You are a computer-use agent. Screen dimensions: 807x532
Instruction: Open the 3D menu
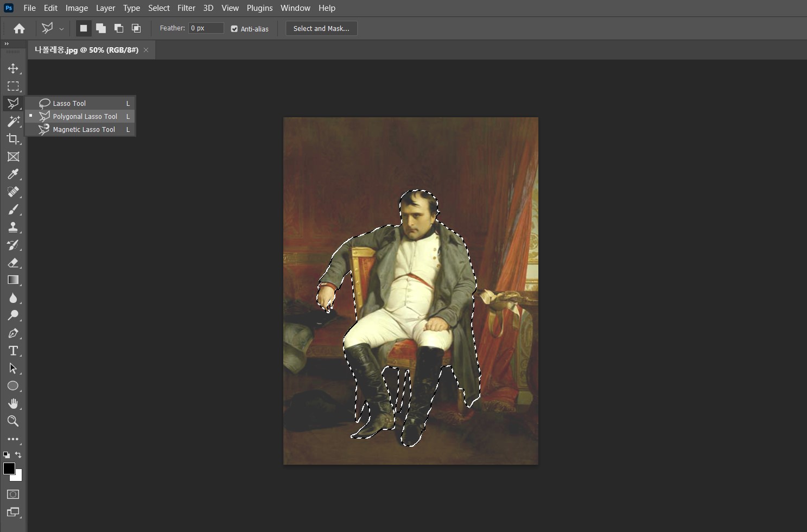208,8
